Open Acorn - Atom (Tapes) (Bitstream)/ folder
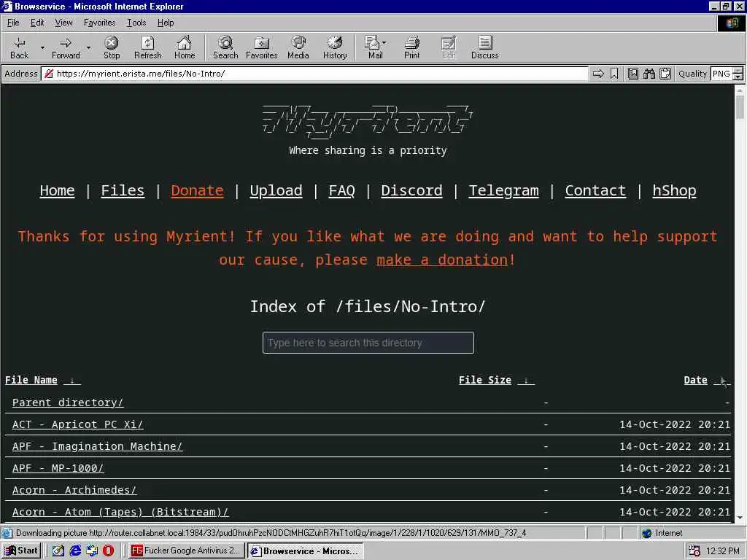Image resolution: width=747 pixels, height=560 pixels. [x=120, y=513]
